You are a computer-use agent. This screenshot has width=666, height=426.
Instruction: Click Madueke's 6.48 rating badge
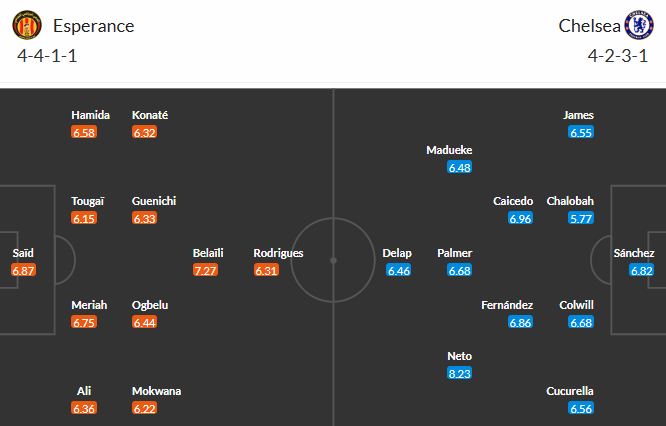tap(460, 167)
